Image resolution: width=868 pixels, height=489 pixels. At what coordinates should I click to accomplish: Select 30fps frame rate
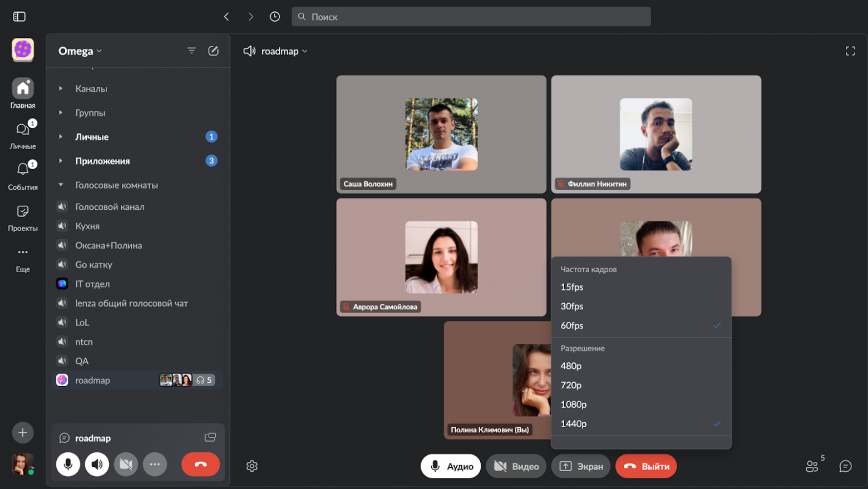coord(572,307)
